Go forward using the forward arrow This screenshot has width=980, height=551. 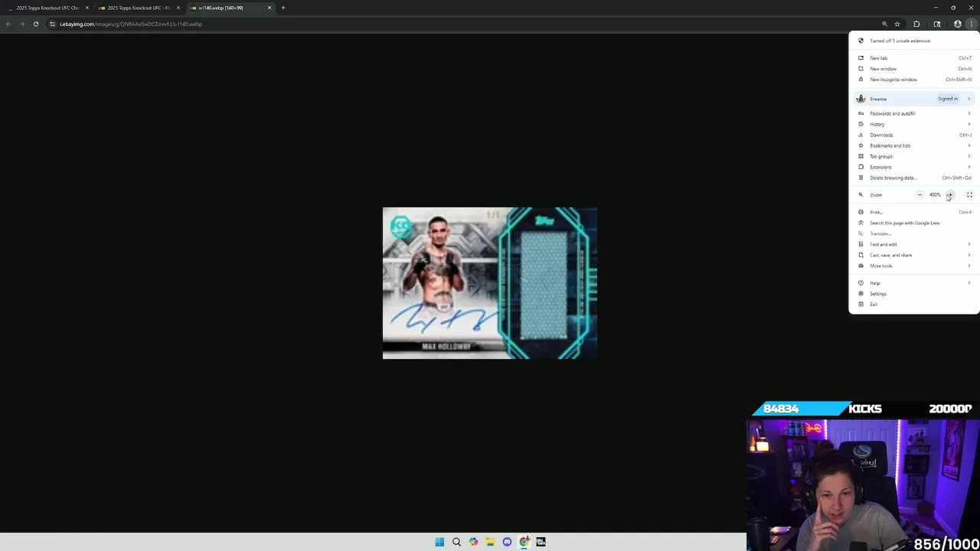coord(21,24)
